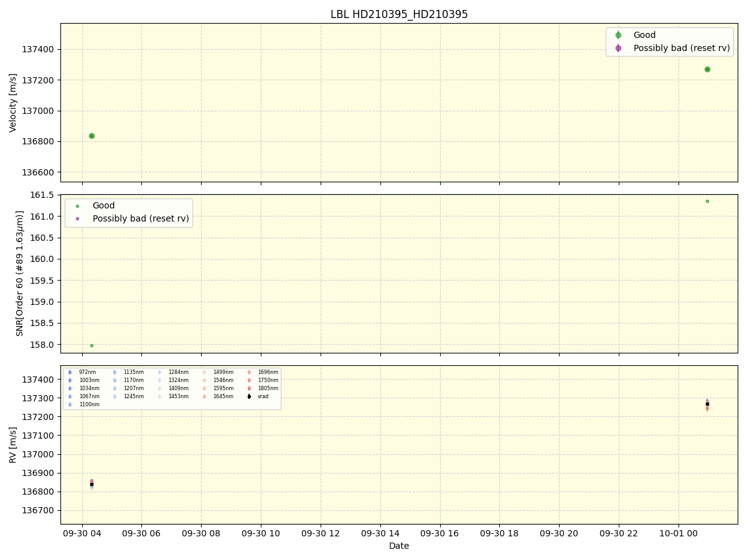Select the black vrad legend marker
This screenshot has height=560, width=747.
249,396
